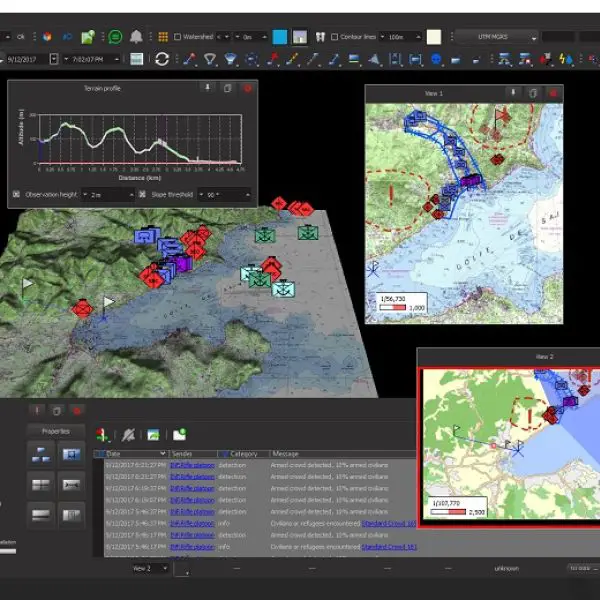Screen dimensions: 600x600
Task: Toggle the Observation height checkbox
Action: coord(16,194)
